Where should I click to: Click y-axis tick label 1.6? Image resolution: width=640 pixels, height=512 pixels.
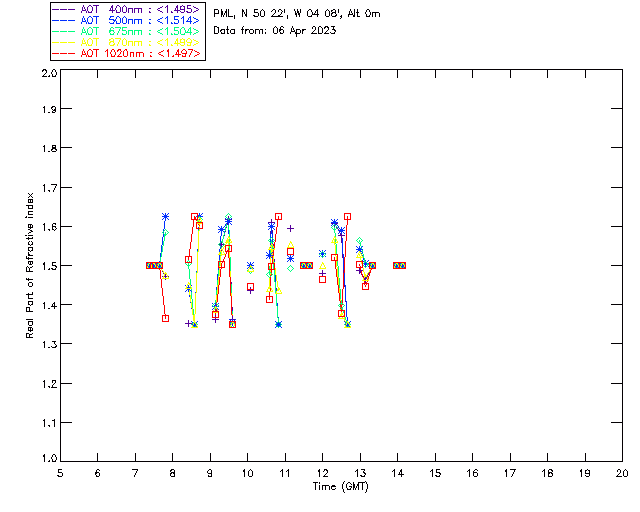tap(49, 227)
